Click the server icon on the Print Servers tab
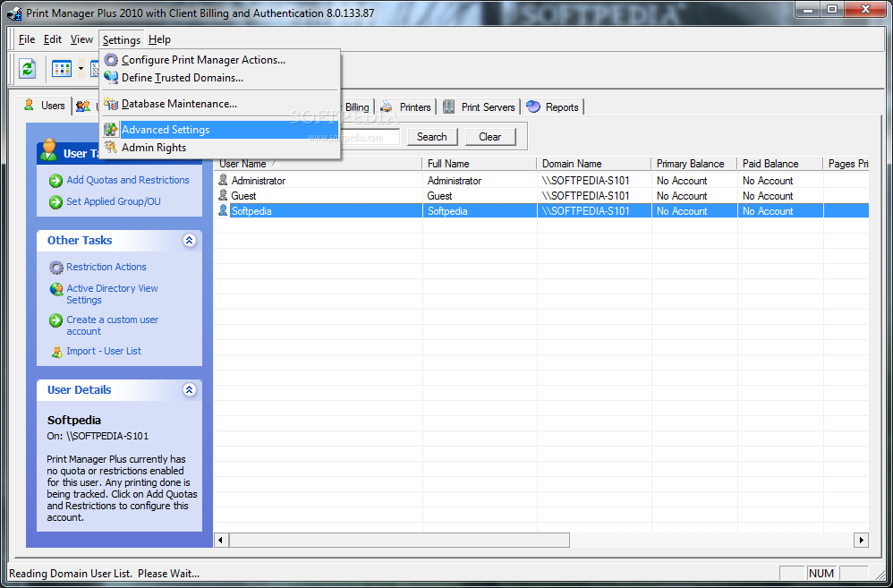Image resolution: width=893 pixels, height=588 pixels. [449, 107]
